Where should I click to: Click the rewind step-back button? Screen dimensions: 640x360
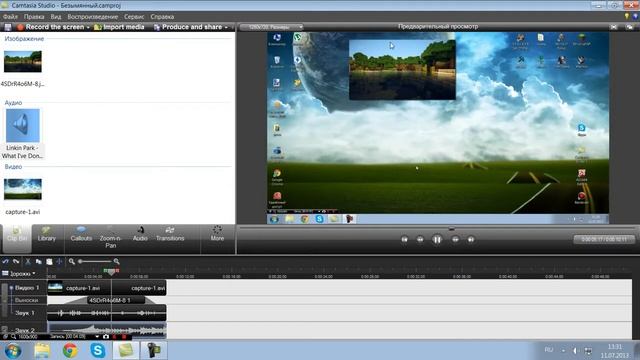pyautogui.click(x=420, y=240)
